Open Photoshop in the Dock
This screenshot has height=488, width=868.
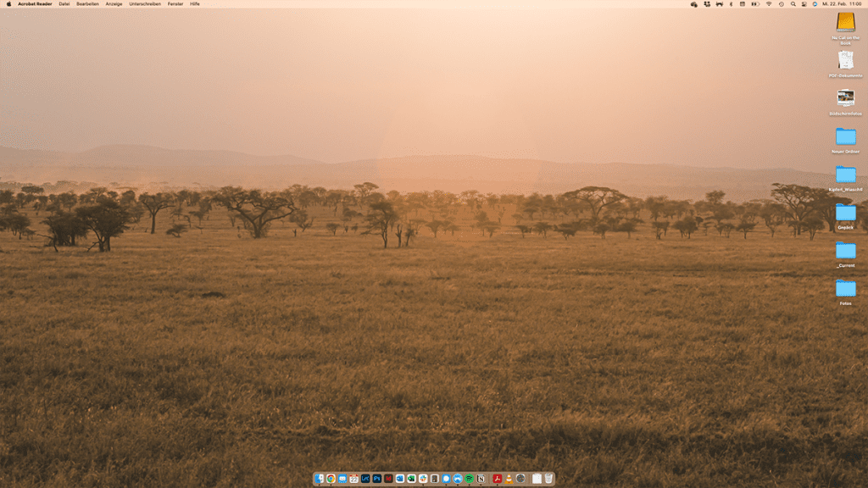point(376,479)
